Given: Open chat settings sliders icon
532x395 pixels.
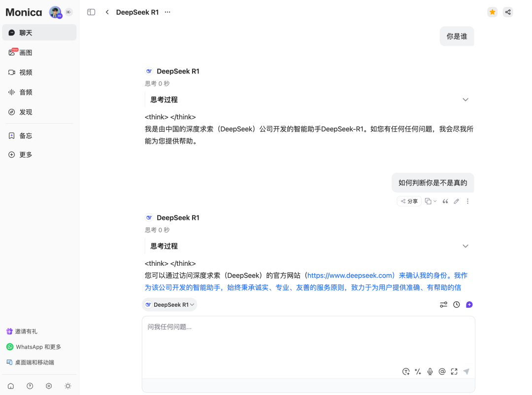Looking at the screenshot, I should [x=443, y=305].
